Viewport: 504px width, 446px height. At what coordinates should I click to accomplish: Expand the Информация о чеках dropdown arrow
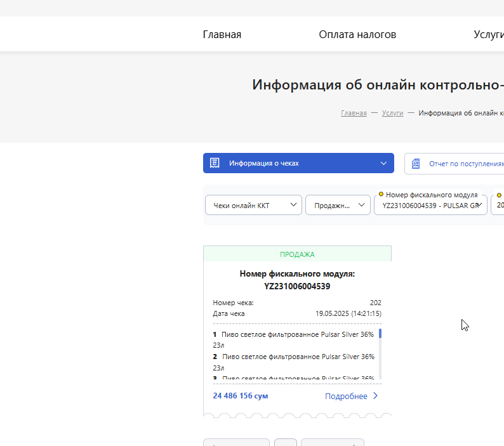383,163
